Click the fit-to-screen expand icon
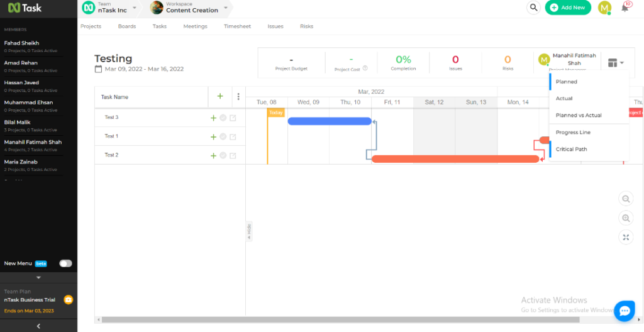644x332 pixels. 626,237
